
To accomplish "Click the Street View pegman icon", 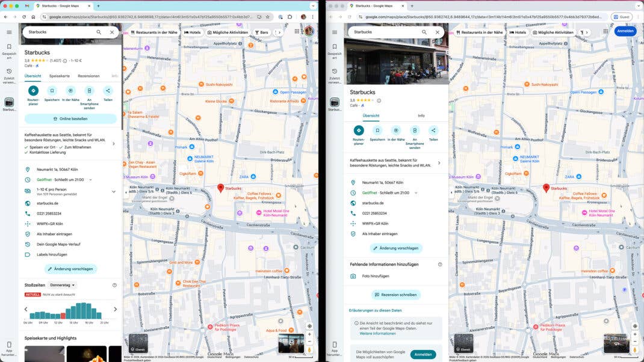I will [309, 349].
